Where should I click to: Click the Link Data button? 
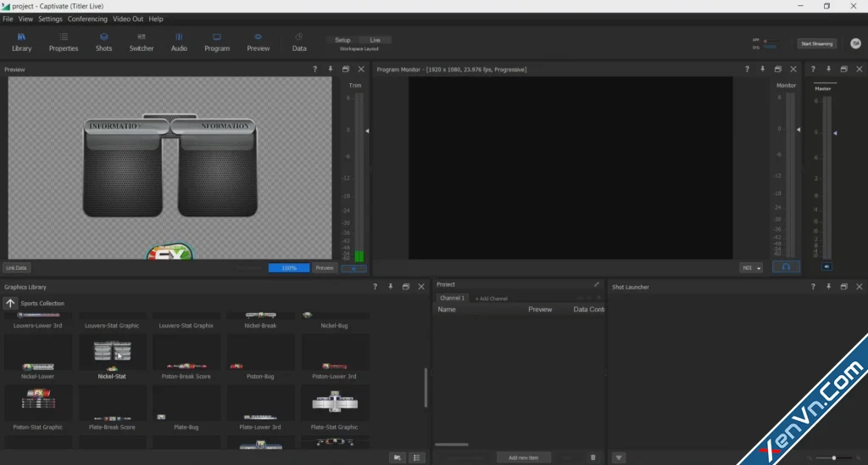click(16, 267)
